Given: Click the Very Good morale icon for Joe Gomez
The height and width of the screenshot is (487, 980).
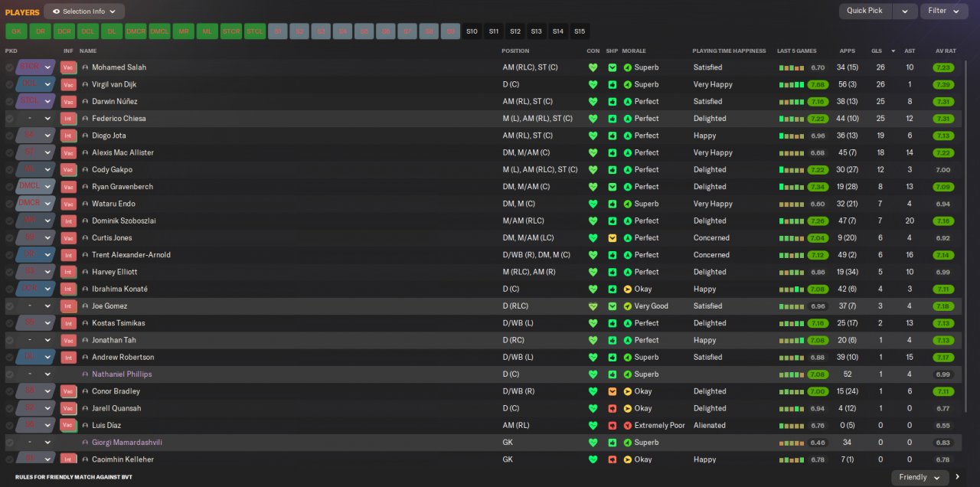Looking at the screenshot, I should click(628, 306).
